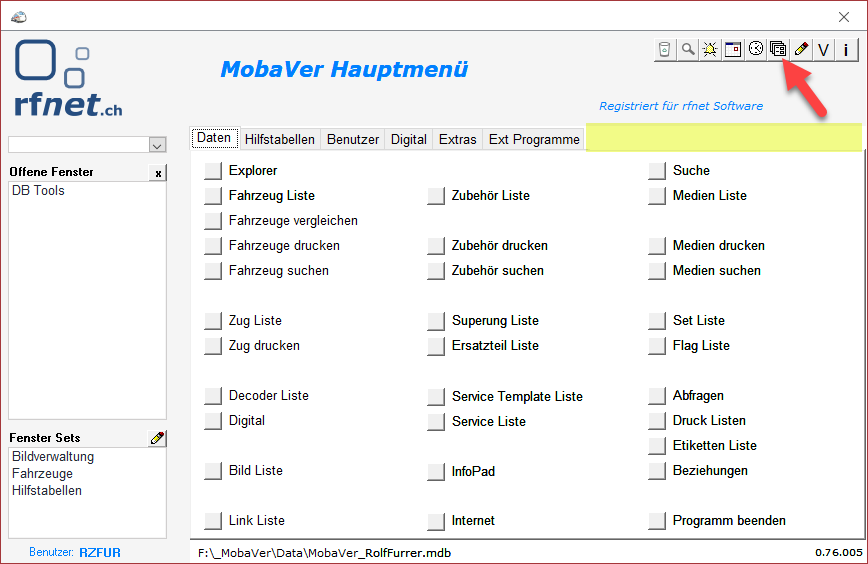The height and width of the screenshot is (564, 868).
Task: Open Etiketten Liste square button
Action: (x=657, y=446)
